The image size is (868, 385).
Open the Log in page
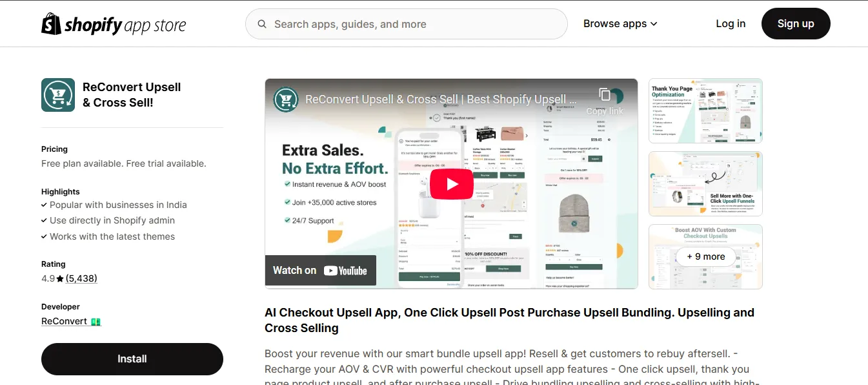click(x=731, y=24)
